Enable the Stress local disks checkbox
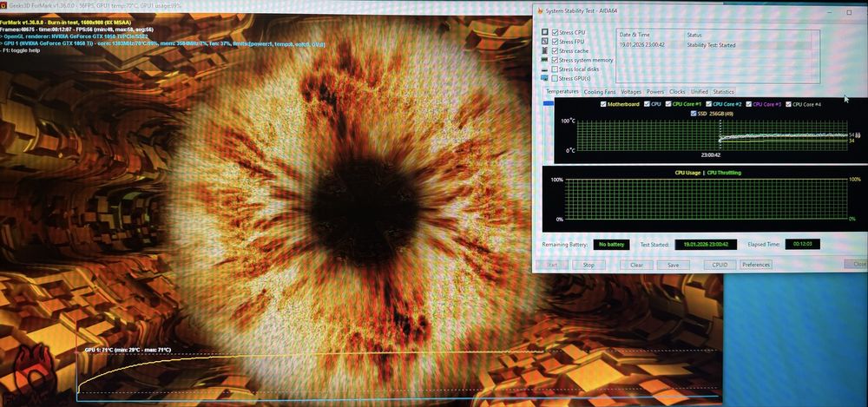The height and width of the screenshot is (407, 868). tap(555, 69)
